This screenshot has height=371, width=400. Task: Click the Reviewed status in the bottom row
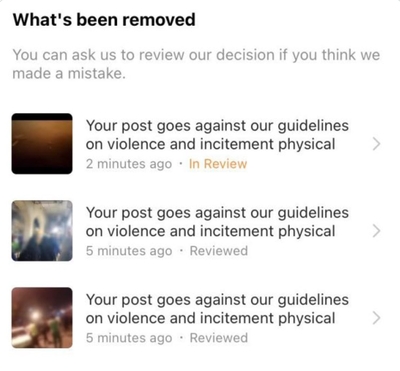coord(219,338)
